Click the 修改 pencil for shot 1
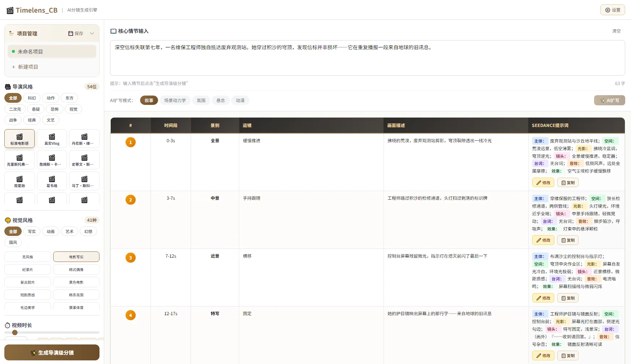This screenshot has width=631, height=364. pyautogui.click(x=543, y=183)
